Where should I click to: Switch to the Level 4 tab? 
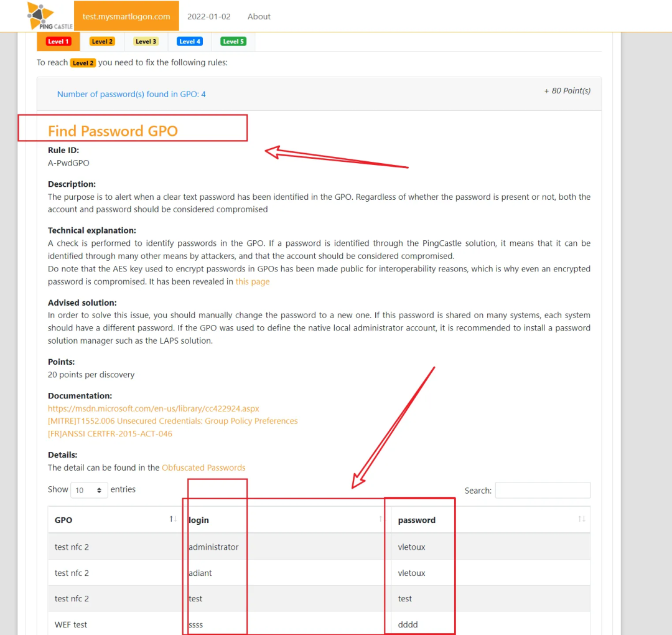tap(189, 42)
